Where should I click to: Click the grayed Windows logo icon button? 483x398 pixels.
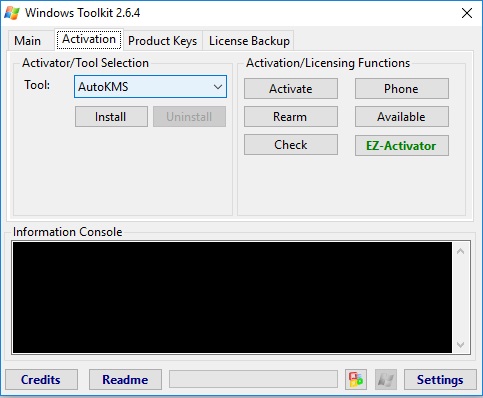(386, 379)
